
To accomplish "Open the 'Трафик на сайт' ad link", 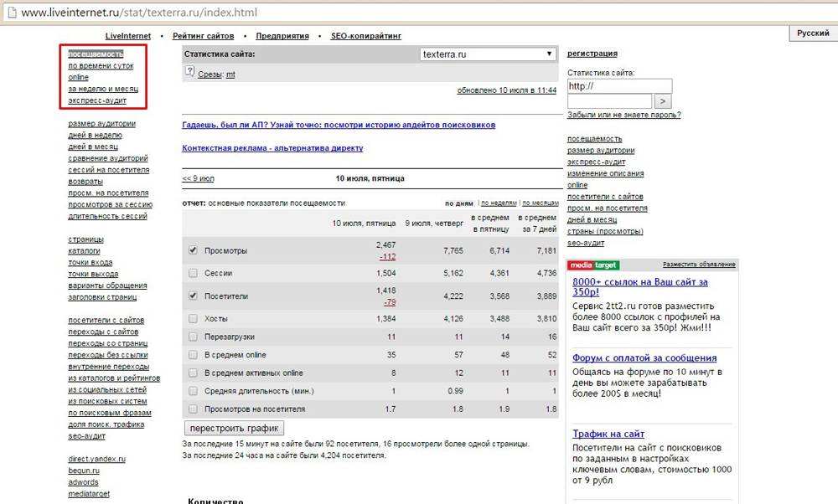I will pos(608,434).
